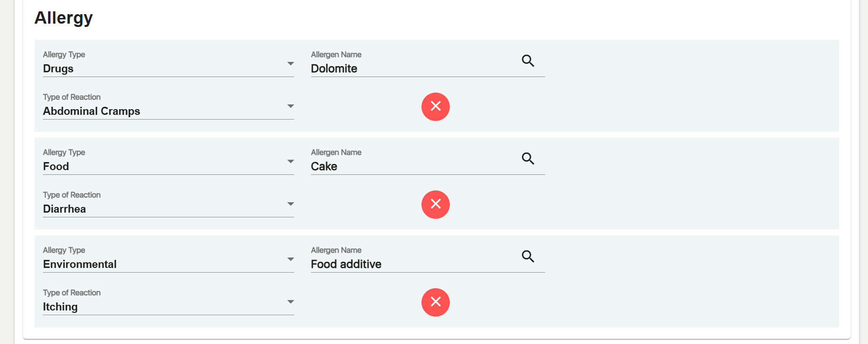This screenshot has height=344, width=868.
Task: Click the dropdown arrow next to Environmental
Action: [x=291, y=259]
